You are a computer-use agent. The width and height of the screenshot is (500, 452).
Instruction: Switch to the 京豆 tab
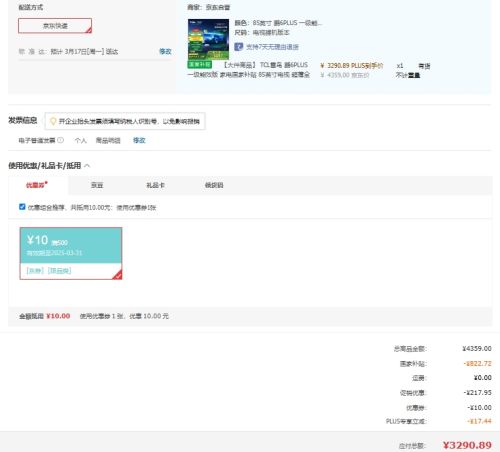[x=97, y=185]
